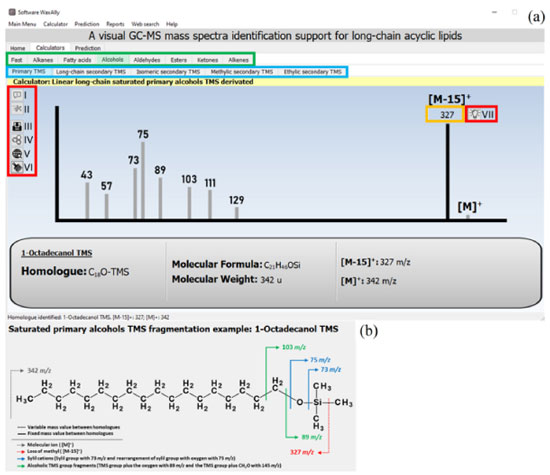Click the speech-bubble icon labeled I
The width and height of the screenshot is (550, 475).
pyautogui.click(x=17, y=95)
